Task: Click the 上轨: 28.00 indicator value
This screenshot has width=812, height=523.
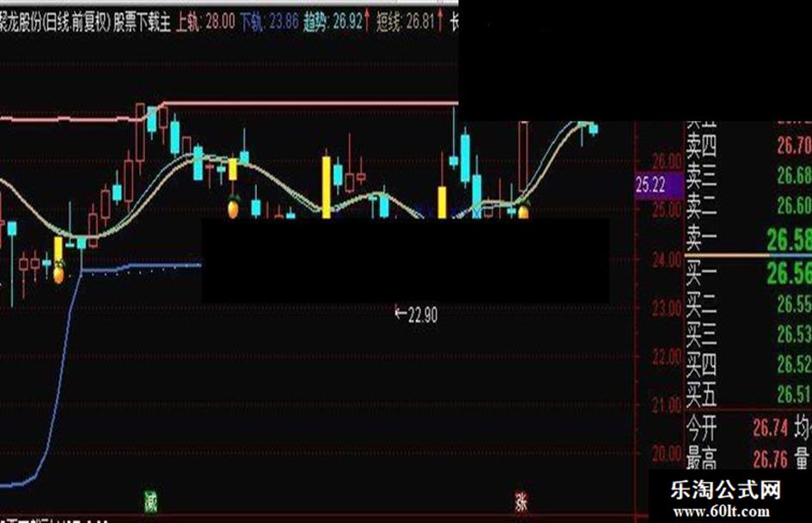Action: pyautogui.click(x=205, y=22)
